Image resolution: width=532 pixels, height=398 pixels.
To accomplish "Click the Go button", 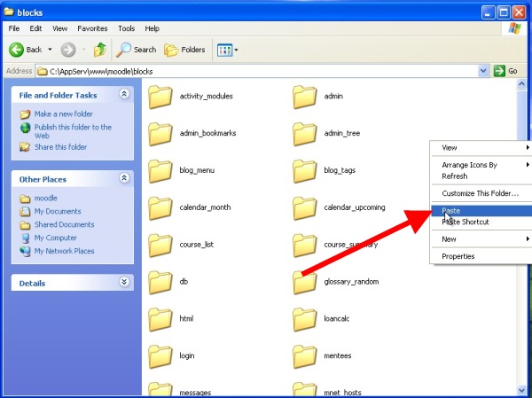I will click(x=505, y=71).
